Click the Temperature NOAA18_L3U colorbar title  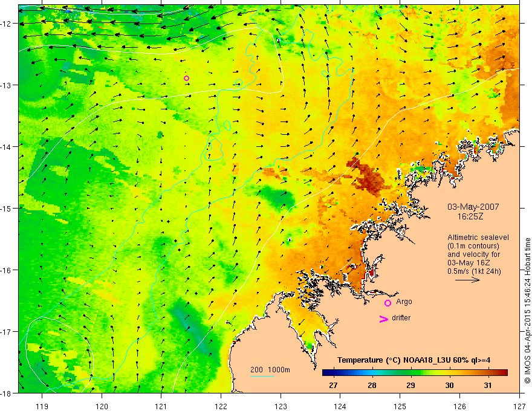pyautogui.click(x=414, y=360)
